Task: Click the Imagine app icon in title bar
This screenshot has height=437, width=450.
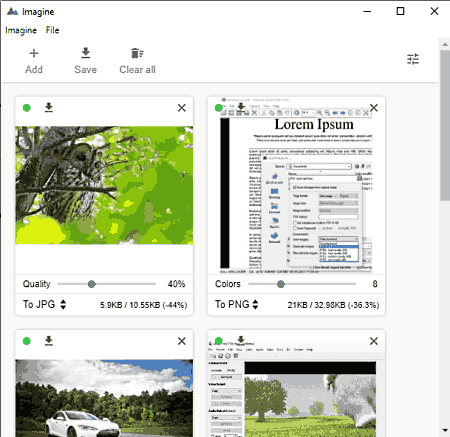Action: pyautogui.click(x=12, y=11)
